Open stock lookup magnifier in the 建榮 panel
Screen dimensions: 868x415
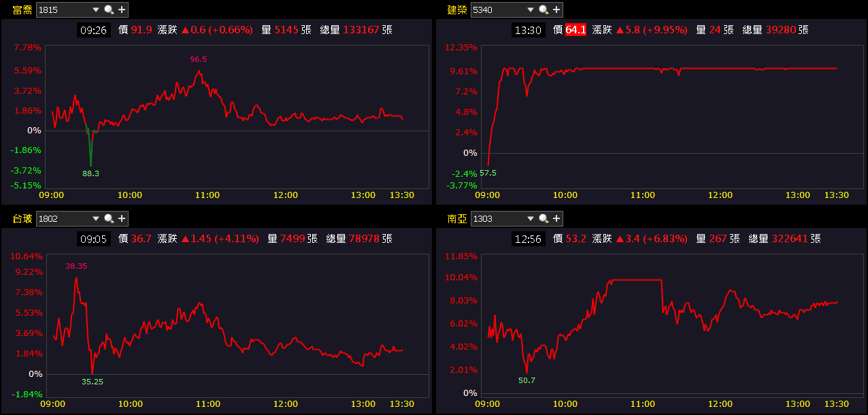(x=544, y=10)
